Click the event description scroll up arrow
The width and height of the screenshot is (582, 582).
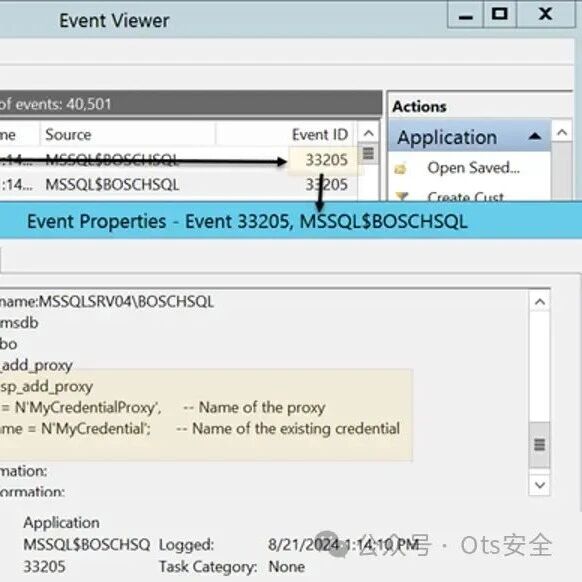(539, 302)
